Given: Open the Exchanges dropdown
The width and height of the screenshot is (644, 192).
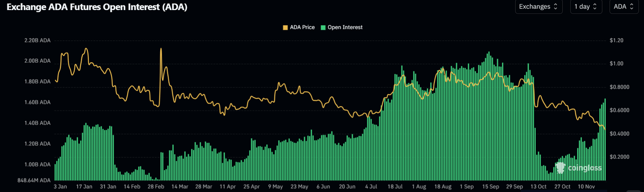Looking at the screenshot, I should point(538,7).
